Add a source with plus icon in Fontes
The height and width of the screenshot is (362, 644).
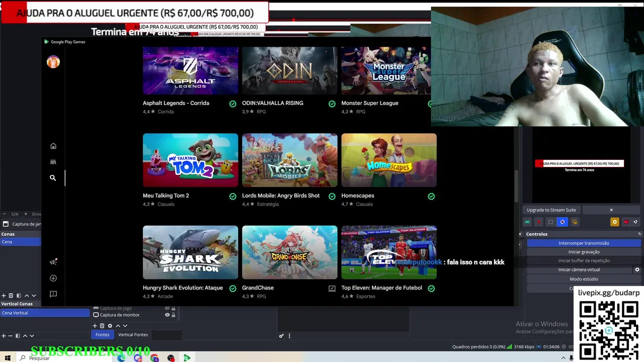95,326
